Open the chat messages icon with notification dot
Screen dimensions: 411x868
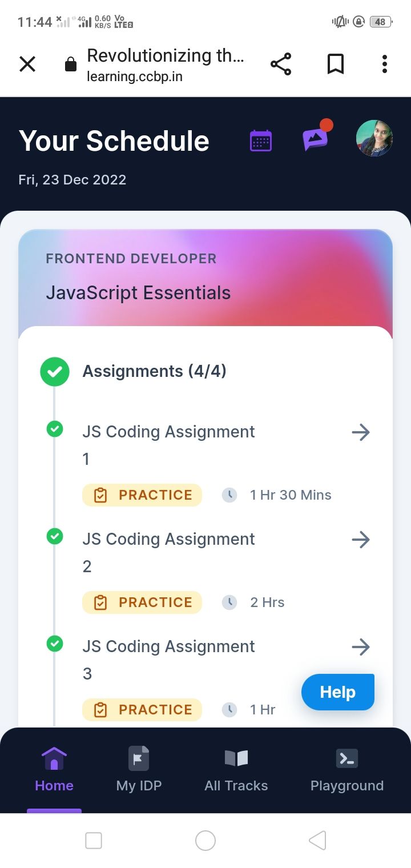tap(317, 137)
